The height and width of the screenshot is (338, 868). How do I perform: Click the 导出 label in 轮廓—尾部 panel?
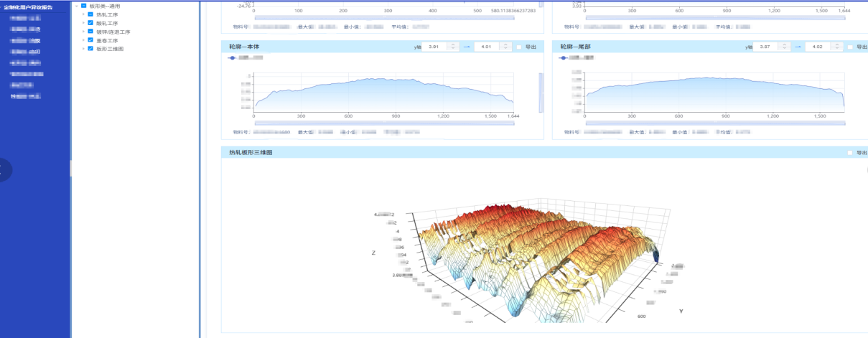tap(862, 47)
